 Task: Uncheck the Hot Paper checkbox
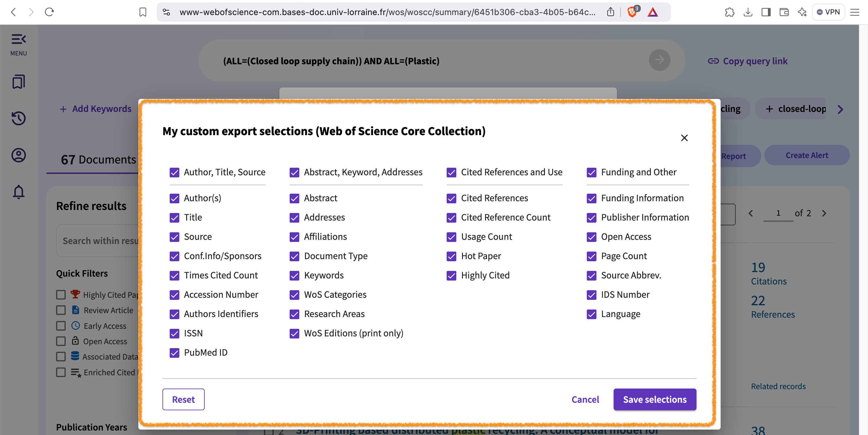(x=451, y=256)
